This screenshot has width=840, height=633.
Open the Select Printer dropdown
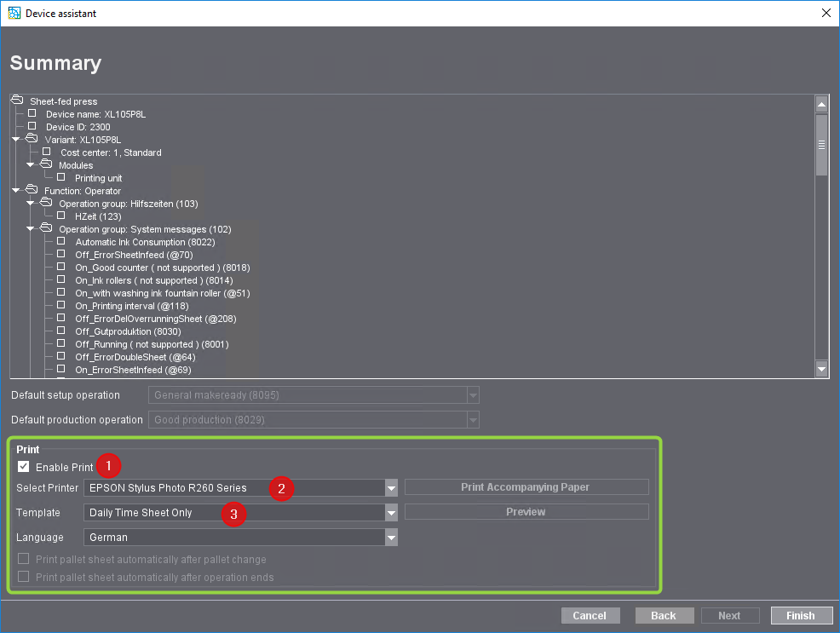(390, 489)
